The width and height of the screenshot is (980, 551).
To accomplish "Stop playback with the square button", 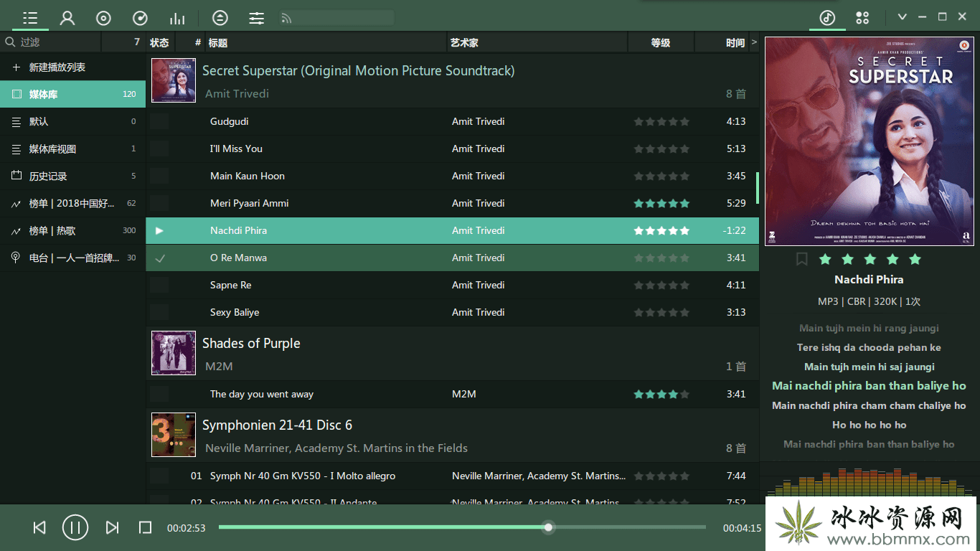I will tap(145, 528).
